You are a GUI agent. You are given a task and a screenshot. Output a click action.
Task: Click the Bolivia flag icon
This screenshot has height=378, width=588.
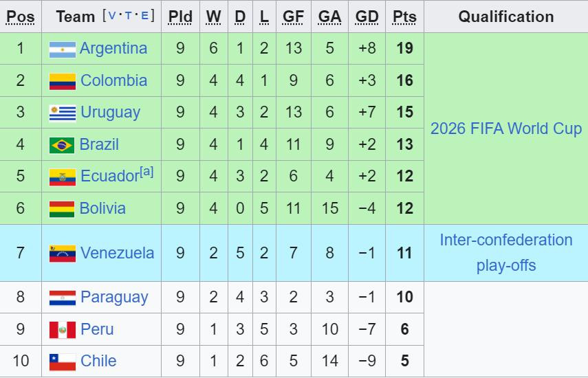click(x=62, y=209)
